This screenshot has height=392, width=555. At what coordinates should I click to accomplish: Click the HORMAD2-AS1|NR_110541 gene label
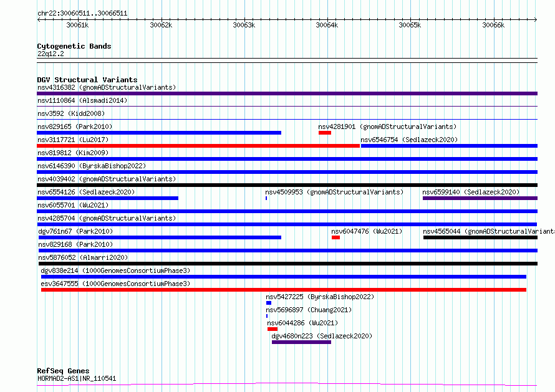(77, 378)
